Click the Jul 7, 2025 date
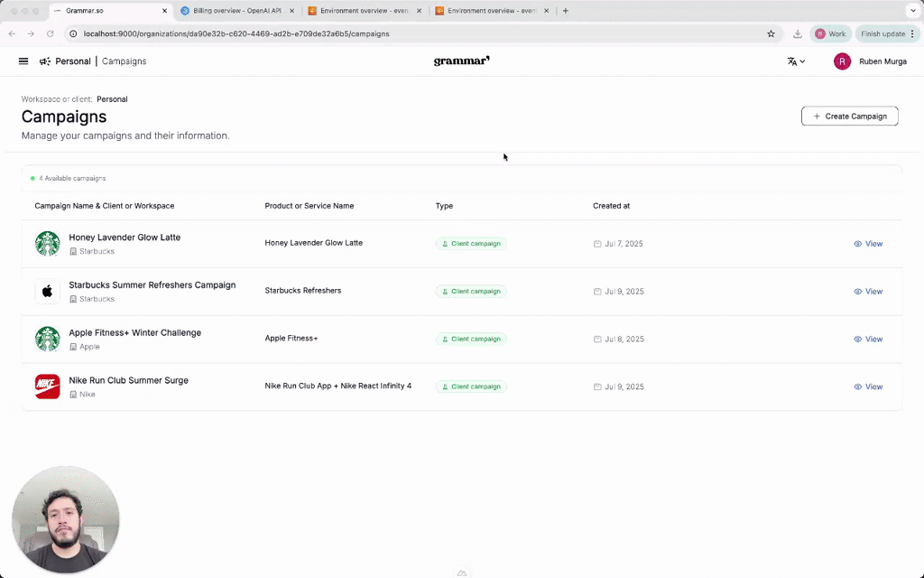This screenshot has height=578, width=924. tap(624, 244)
